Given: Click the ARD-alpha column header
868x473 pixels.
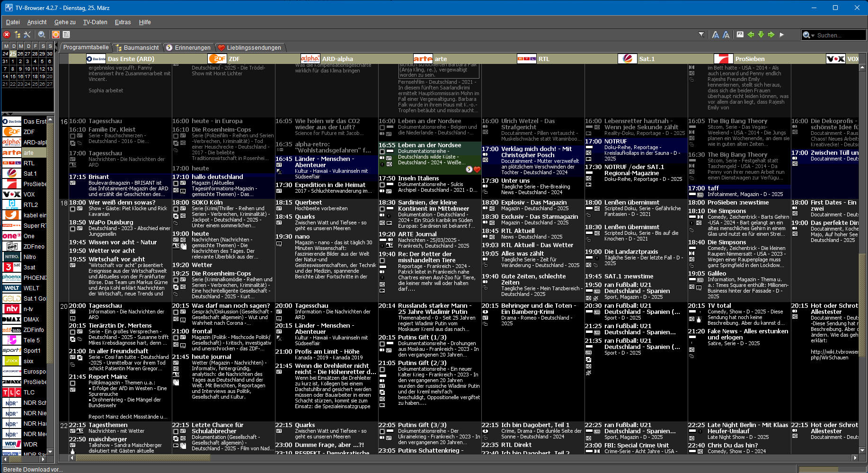Looking at the screenshot, I should tap(327, 59).
